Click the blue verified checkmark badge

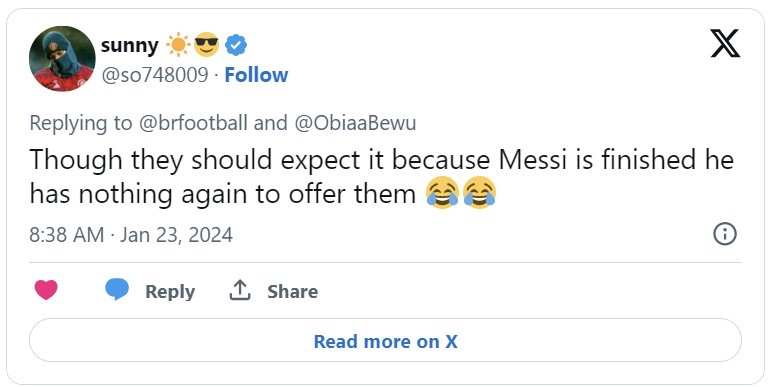(236, 45)
